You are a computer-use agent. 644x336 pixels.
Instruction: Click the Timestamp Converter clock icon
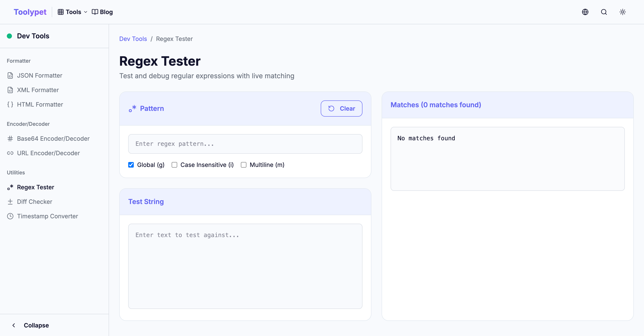coord(10,216)
